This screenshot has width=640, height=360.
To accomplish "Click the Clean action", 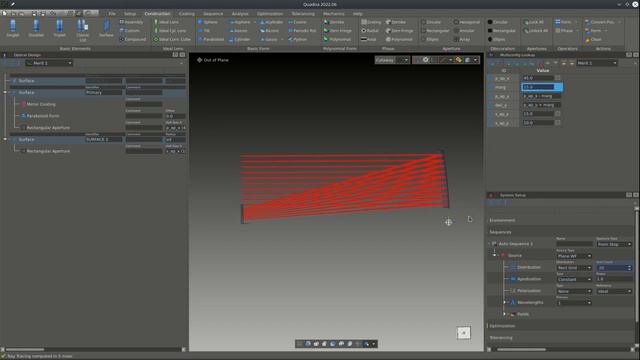I will tap(593, 40).
